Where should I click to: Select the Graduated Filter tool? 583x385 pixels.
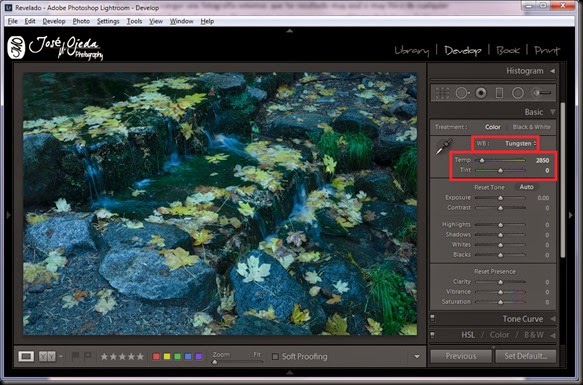(499, 93)
